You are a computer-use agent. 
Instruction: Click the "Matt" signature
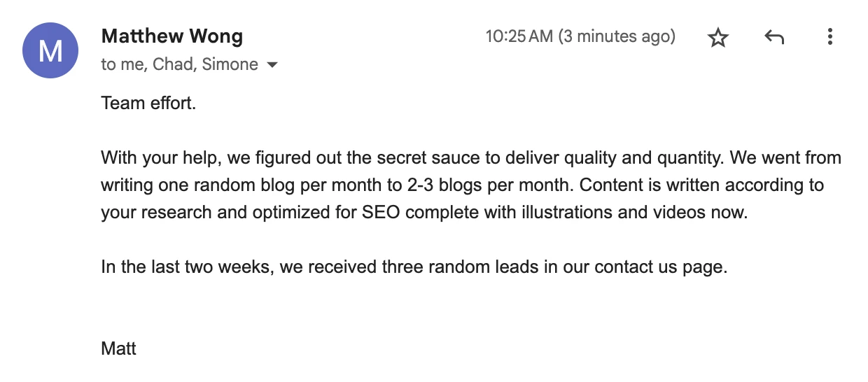118,348
